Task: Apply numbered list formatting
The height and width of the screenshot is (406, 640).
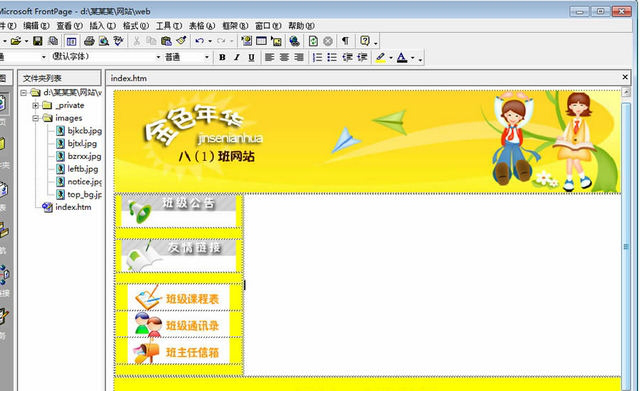Action: pyautogui.click(x=317, y=58)
